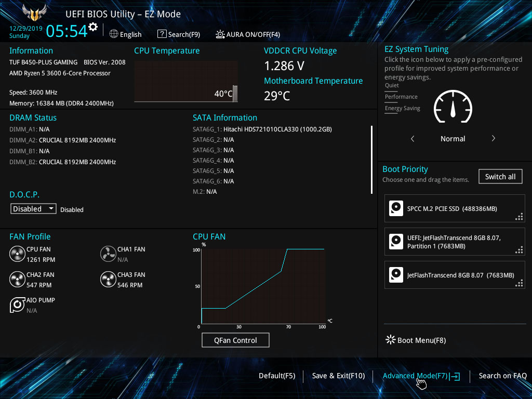Click Memory: 16384 MB (DDR4 2400MHz) text
Viewport: 532px width, 399px height.
pyautogui.click(x=61, y=103)
